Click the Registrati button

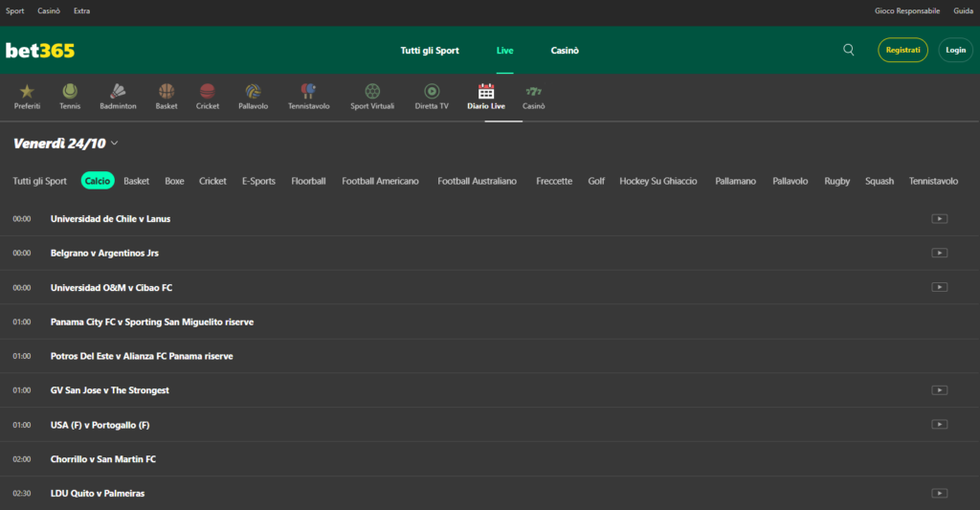pyautogui.click(x=902, y=50)
